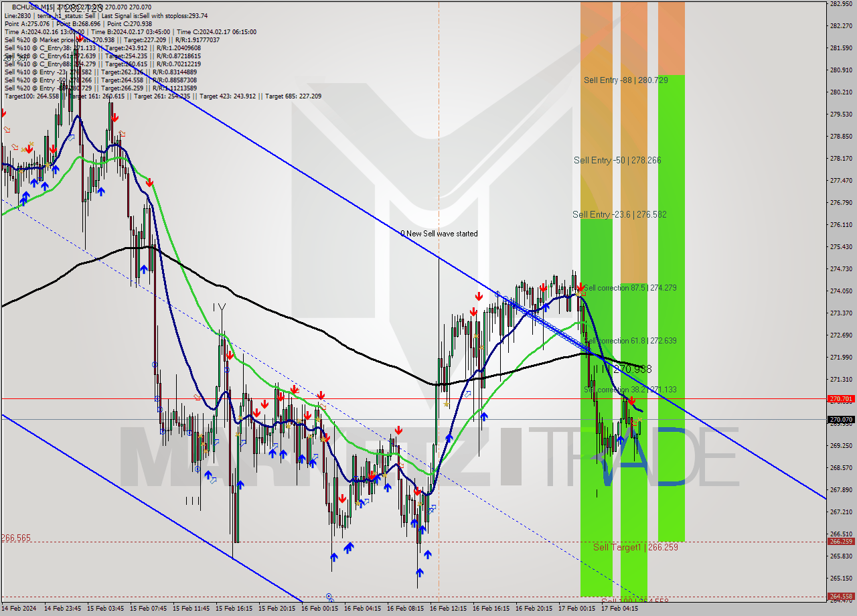Select the 267.890 price axis value
Viewport: 857px width, 616px height.
[841, 489]
